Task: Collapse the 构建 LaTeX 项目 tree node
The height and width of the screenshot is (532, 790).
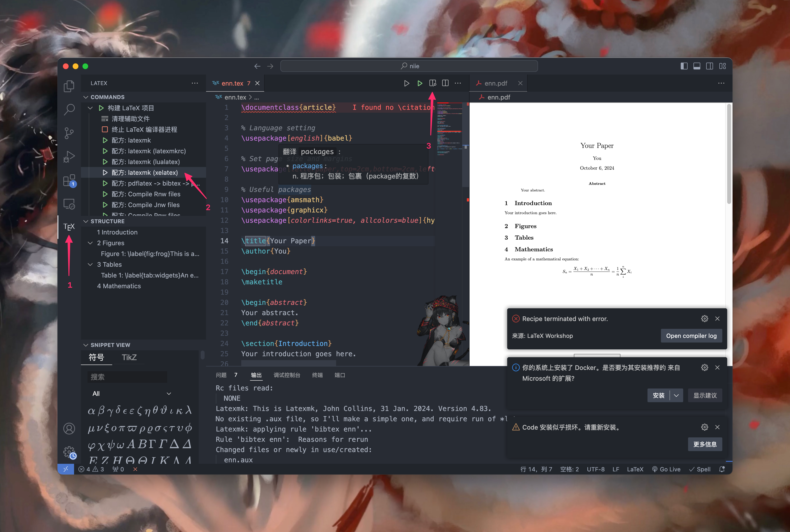Action: pyautogui.click(x=90, y=108)
